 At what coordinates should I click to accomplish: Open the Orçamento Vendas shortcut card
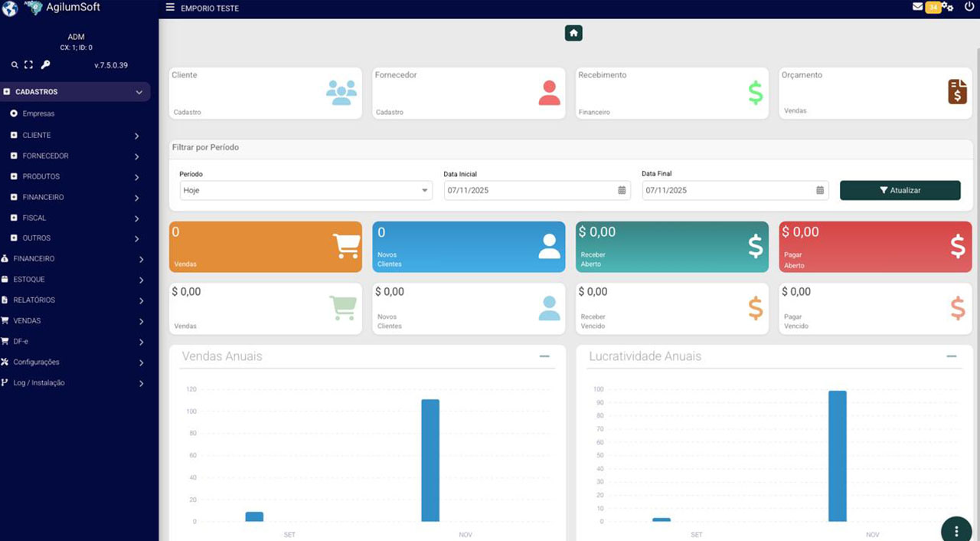(x=875, y=93)
